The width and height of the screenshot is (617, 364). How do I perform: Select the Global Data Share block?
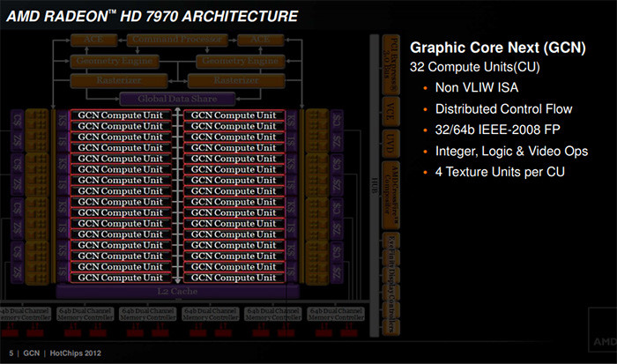coord(177,99)
